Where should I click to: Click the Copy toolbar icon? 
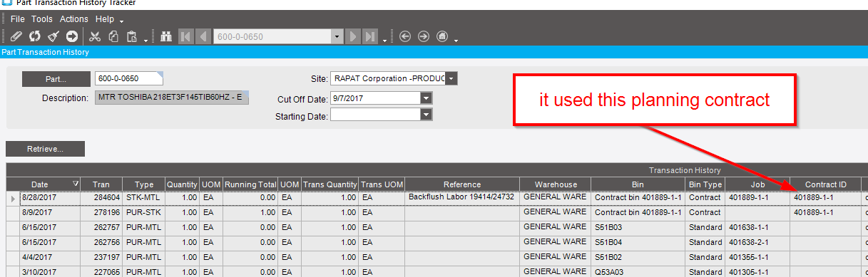coord(113,36)
